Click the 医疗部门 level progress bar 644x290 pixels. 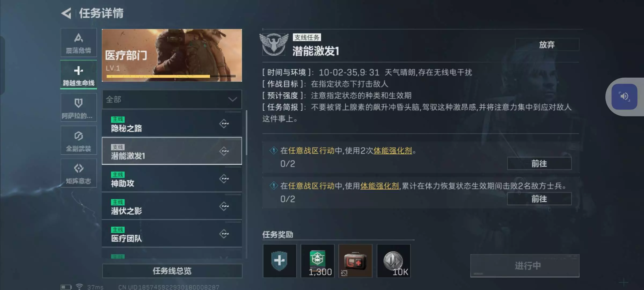click(x=171, y=77)
